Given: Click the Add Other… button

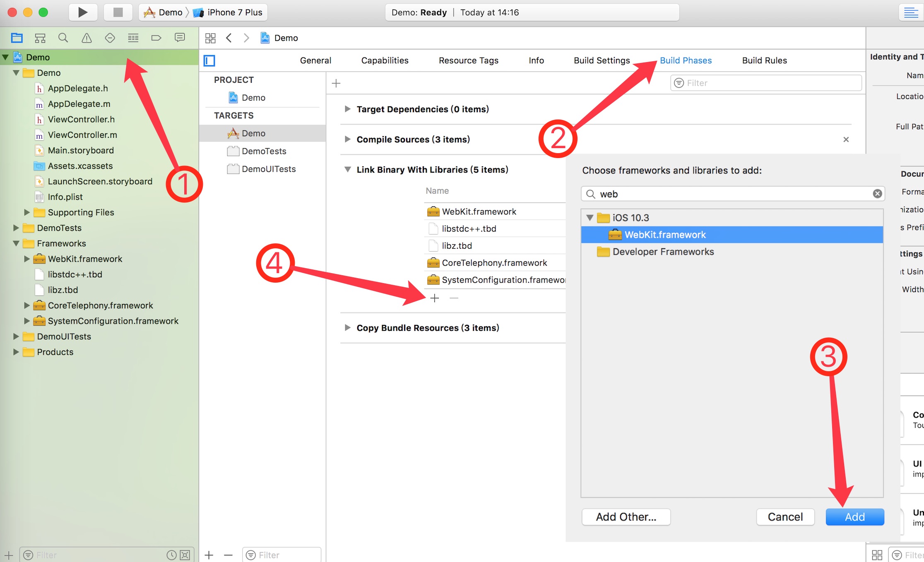Looking at the screenshot, I should 626,517.
